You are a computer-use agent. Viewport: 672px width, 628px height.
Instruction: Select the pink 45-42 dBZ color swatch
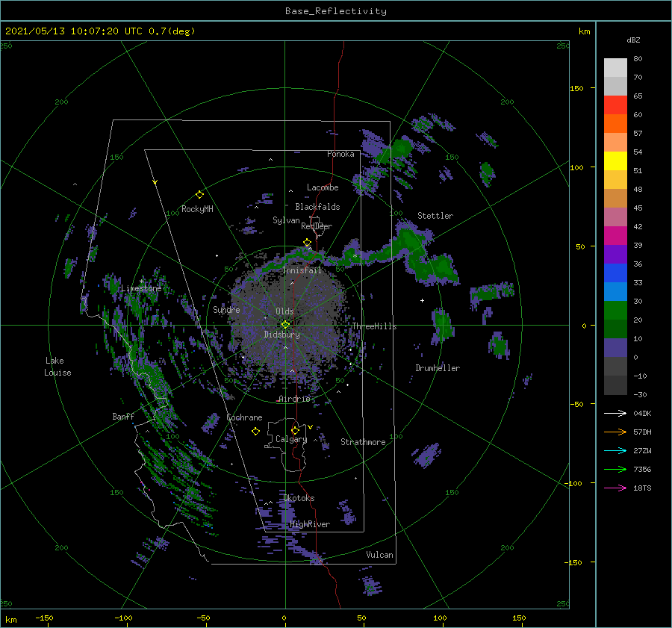pyautogui.click(x=615, y=217)
